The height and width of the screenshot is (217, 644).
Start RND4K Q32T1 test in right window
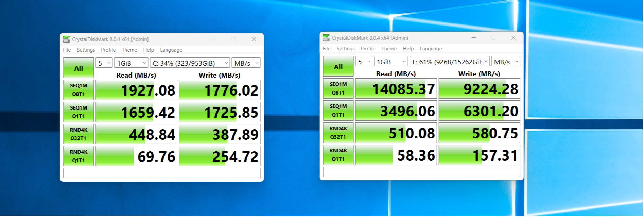pyautogui.click(x=338, y=133)
